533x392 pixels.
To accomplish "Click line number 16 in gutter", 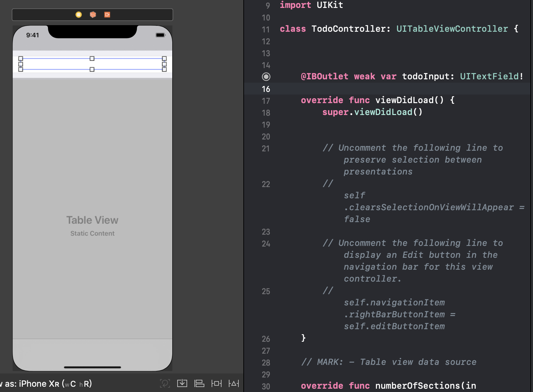I will pos(266,89).
